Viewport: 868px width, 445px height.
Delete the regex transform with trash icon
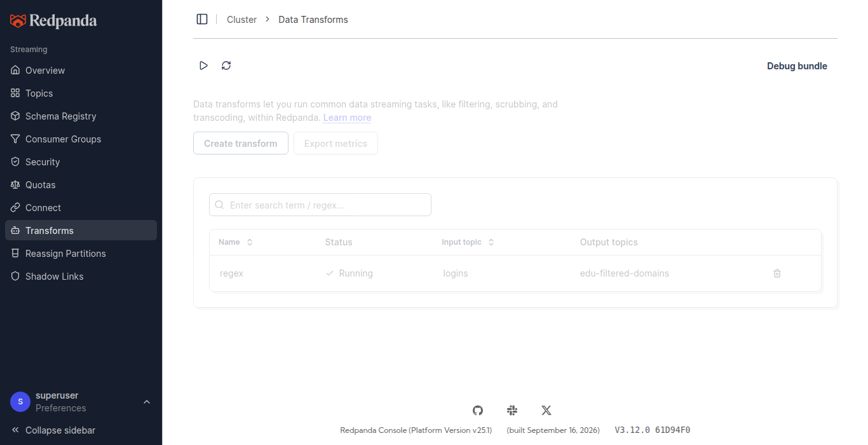coord(777,273)
